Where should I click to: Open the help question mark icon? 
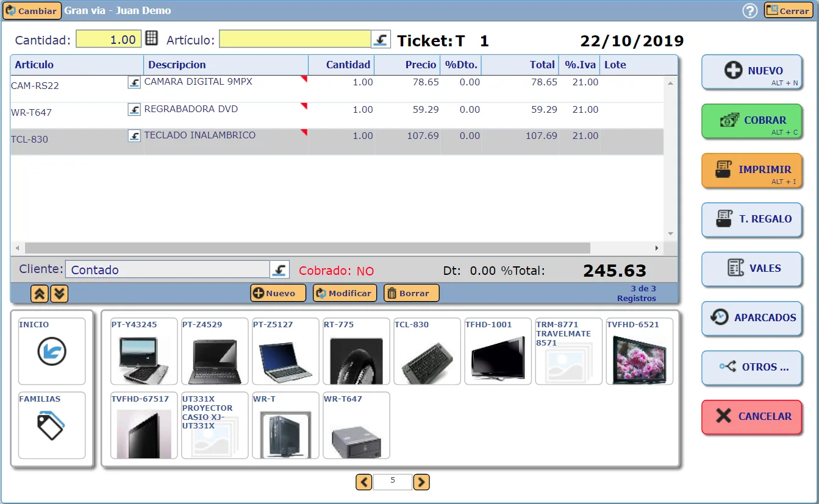pyautogui.click(x=749, y=10)
